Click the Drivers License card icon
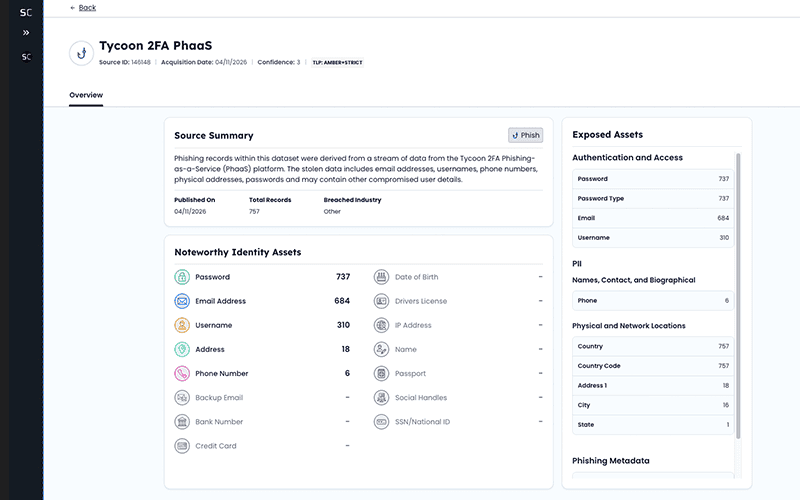Image resolution: width=800 pixels, height=500 pixels. click(382, 301)
